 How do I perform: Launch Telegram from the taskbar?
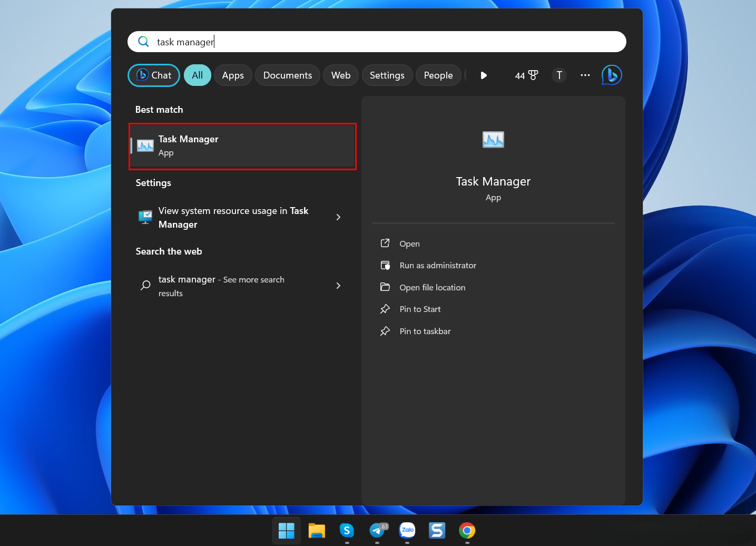click(378, 531)
